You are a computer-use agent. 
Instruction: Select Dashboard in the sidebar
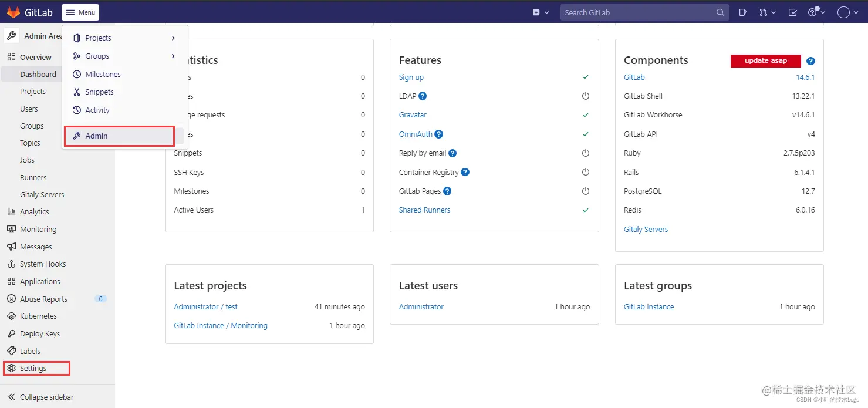[x=38, y=74]
